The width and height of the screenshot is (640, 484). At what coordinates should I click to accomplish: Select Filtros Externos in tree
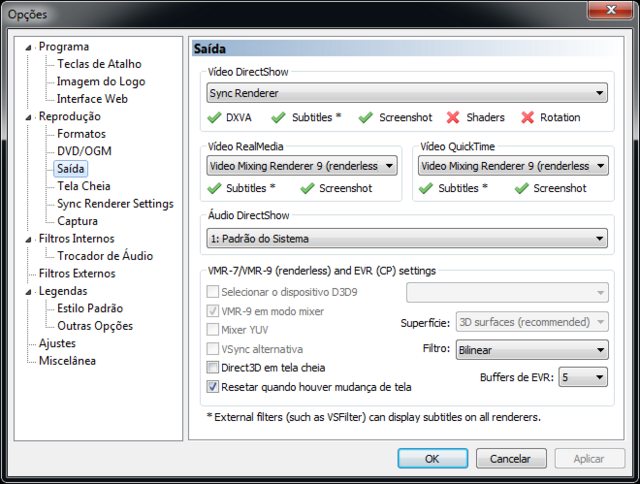pos(77,273)
